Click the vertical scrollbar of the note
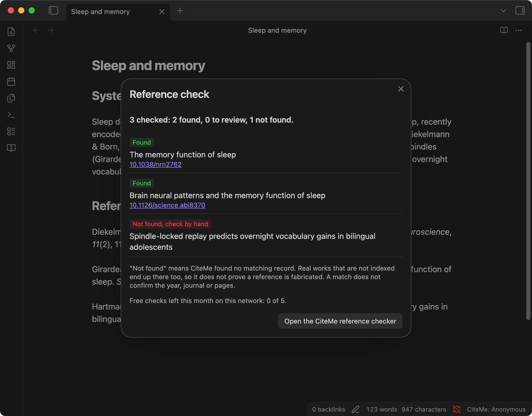532x416 pixels. (528, 181)
